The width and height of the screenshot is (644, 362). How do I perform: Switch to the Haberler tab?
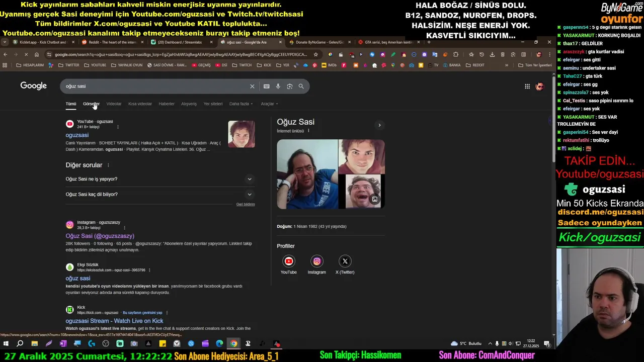click(x=167, y=104)
